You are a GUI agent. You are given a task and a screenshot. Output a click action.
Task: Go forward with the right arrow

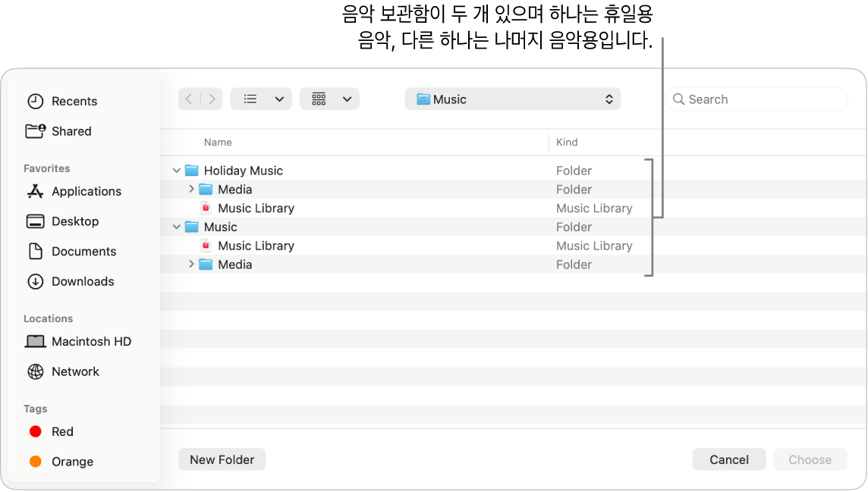pyautogui.click(x=212, y=99)
